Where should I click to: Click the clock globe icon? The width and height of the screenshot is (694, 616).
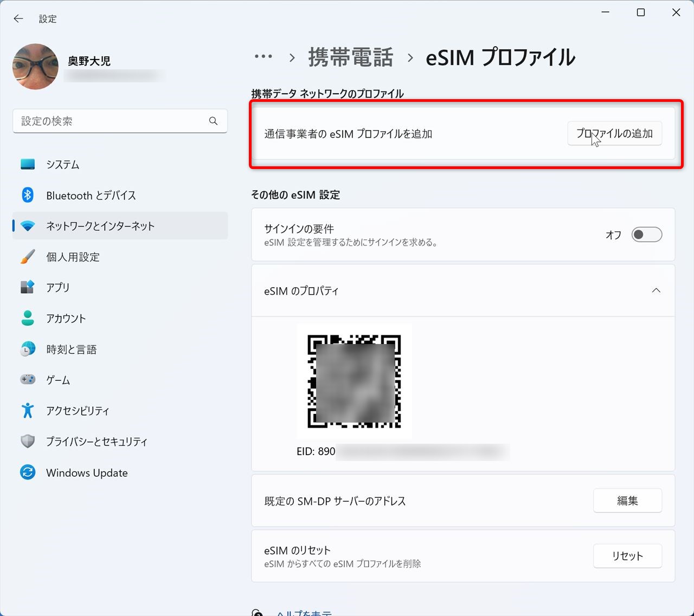[28, 349]
